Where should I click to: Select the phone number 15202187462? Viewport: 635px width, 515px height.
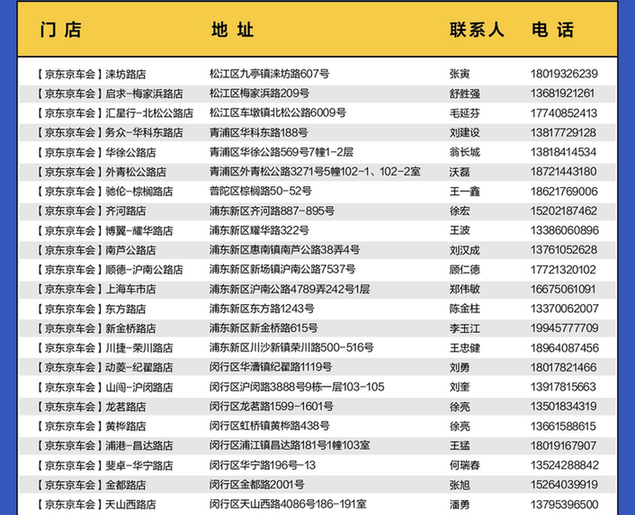pyautogui.click(x=564, y=211)
